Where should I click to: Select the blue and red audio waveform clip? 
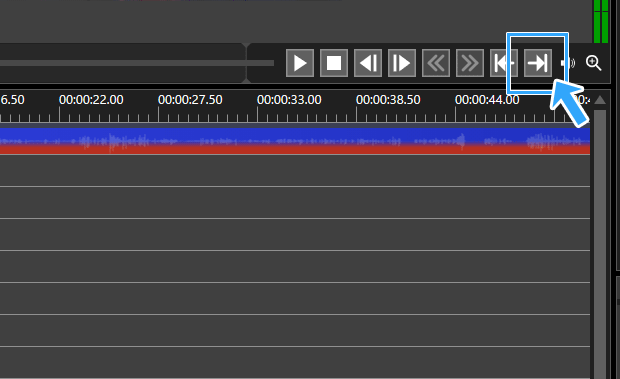tap(295, 141)
